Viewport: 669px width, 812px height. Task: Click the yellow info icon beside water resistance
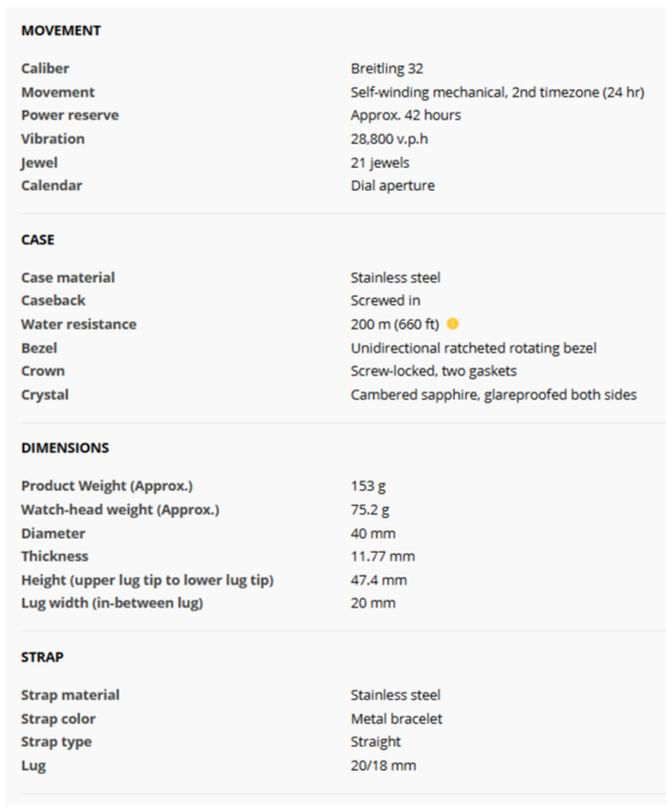click(x=453, y=324)
